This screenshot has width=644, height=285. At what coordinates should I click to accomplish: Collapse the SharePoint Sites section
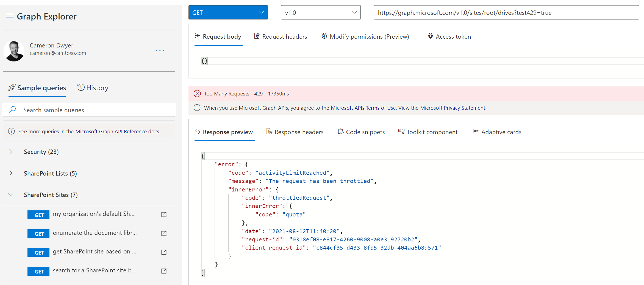pyautogui.click(x=11, y=195)
